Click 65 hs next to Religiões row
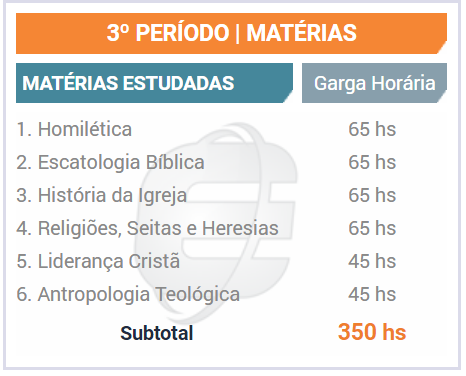Image resolution: width=466 pixels, height=376 pixels. pyautogui.click(x=372, y=228)
